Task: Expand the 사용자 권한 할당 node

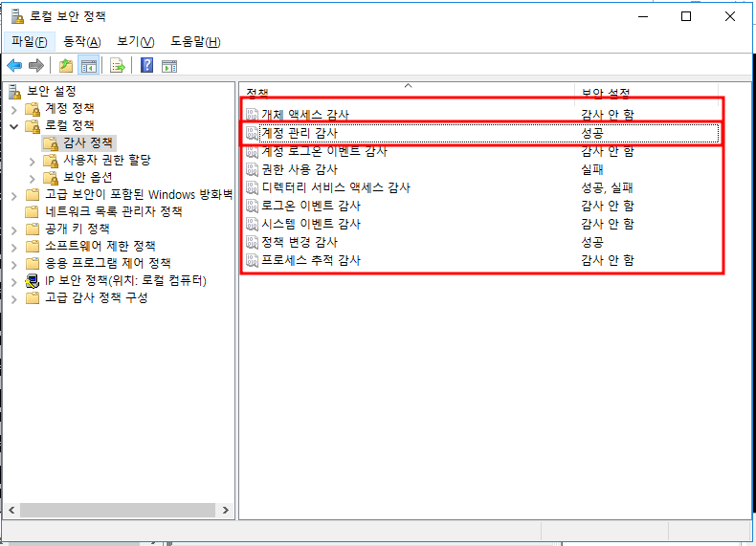Action: click(x=32, y=162)
